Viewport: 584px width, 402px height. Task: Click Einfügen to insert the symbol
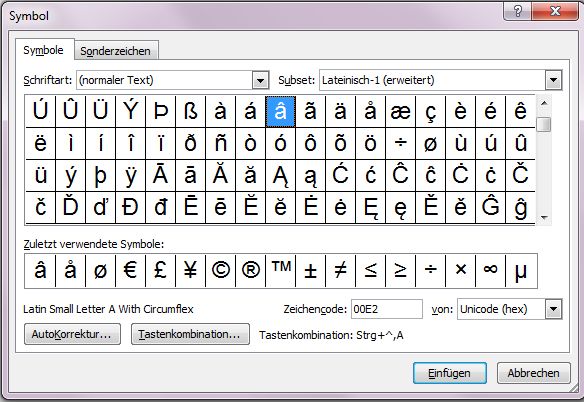(x=450, y=373)
